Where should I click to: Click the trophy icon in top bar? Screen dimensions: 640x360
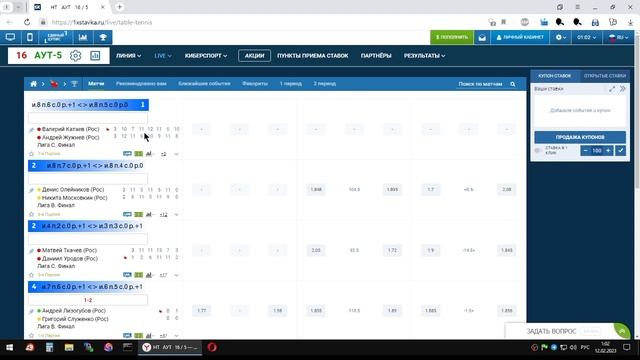103,37
